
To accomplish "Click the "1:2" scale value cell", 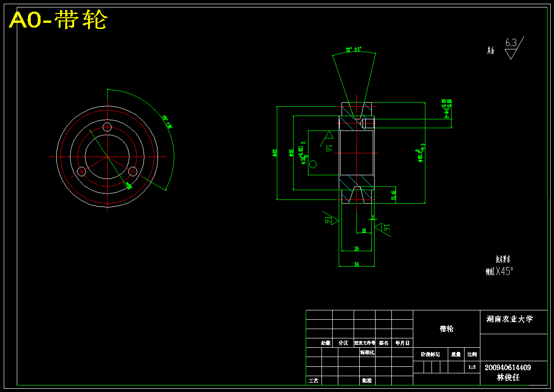I will (x=472, y=367).
